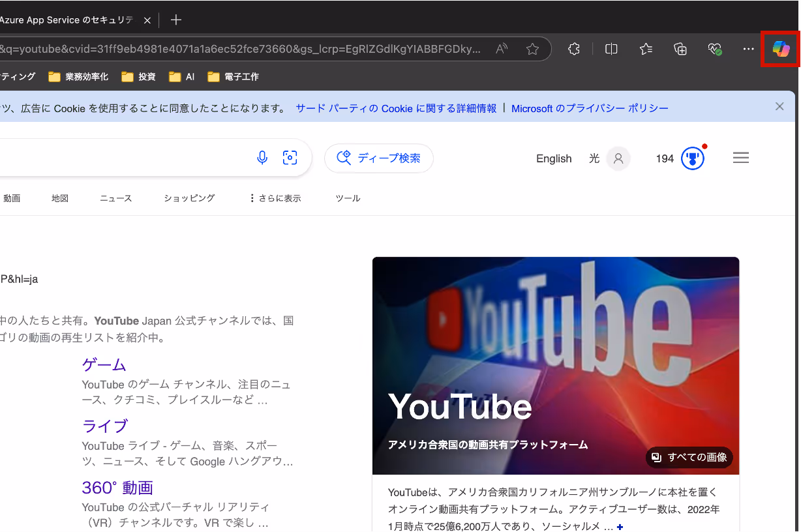Image resolution: width=801 pixels, height=532 pixels.
Task: Open Microsoft privacy policy link
Action: 590,108
